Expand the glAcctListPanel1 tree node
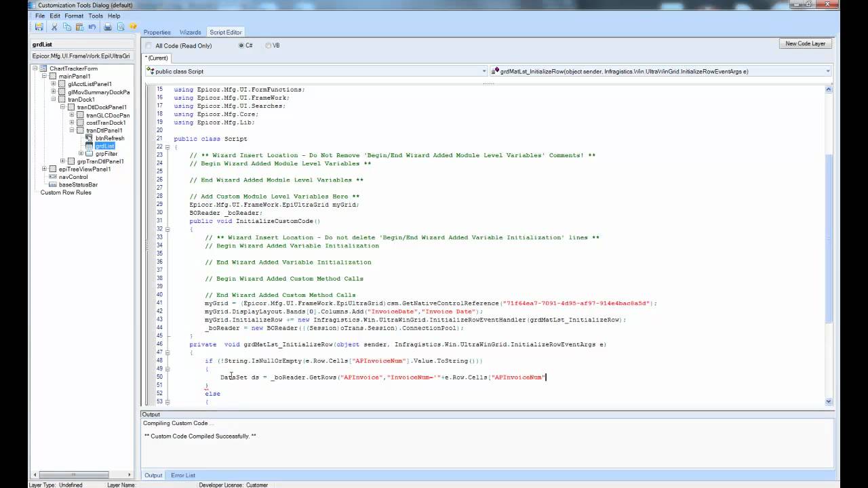 pyautogui.click(x=54, y=84)
